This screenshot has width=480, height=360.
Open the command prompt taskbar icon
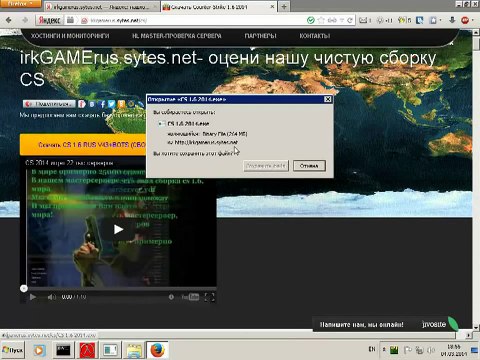pyautogui.click(x=63, y=350)
